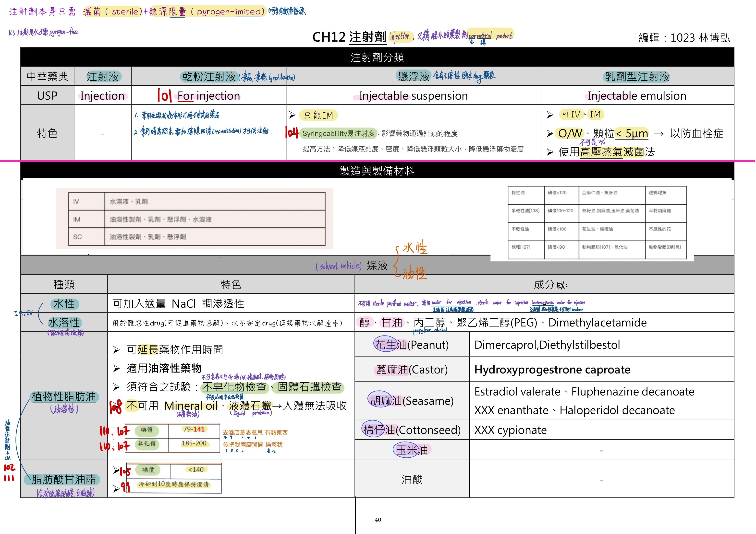Screen dimensions: 756x534
Task: Select the Injectable emulsion cell
Action: click(637, 96)
